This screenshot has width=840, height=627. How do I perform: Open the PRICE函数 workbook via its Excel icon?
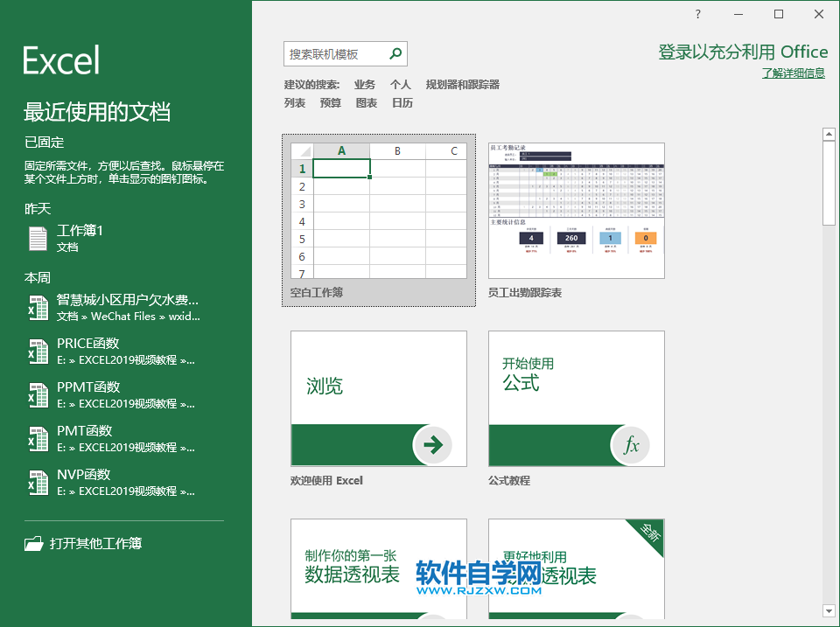coord(37,351)
